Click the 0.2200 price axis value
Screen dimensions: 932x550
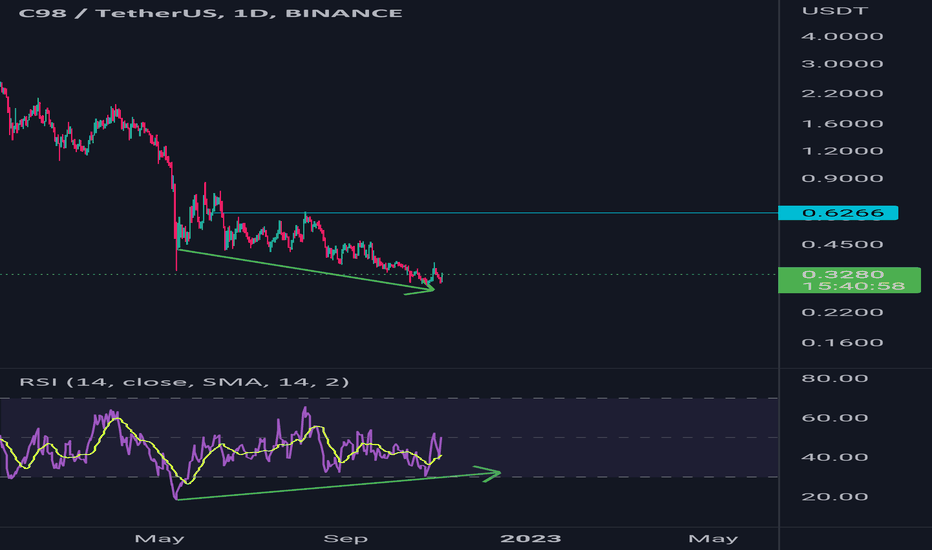click(x=842, y=312)
